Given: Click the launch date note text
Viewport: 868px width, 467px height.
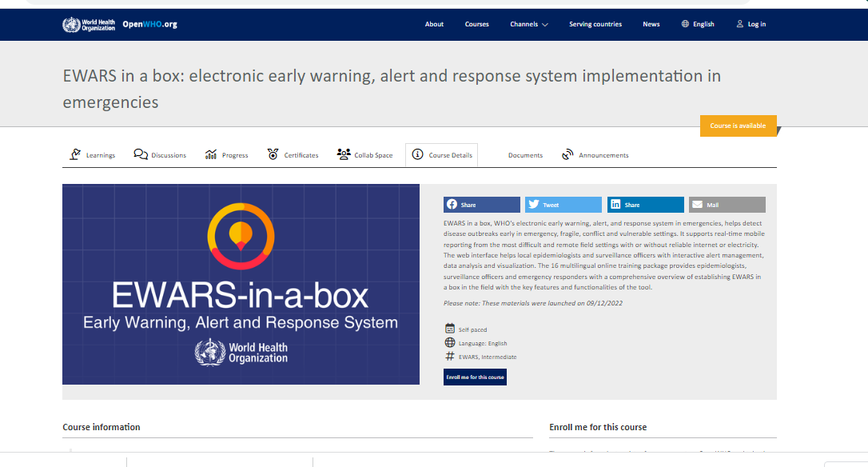Looking at the screenshot, I should tap(533, 303).
